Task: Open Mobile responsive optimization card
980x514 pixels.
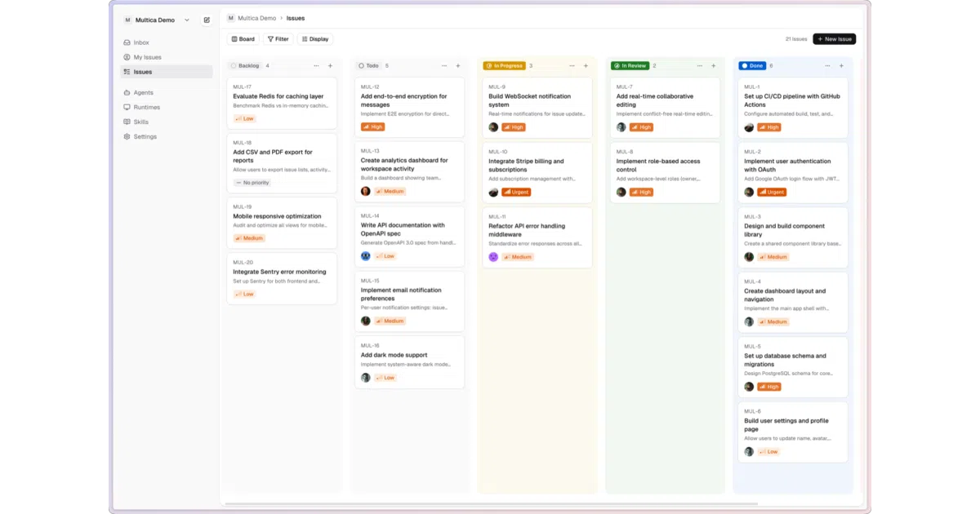Action: coord(282,223)
